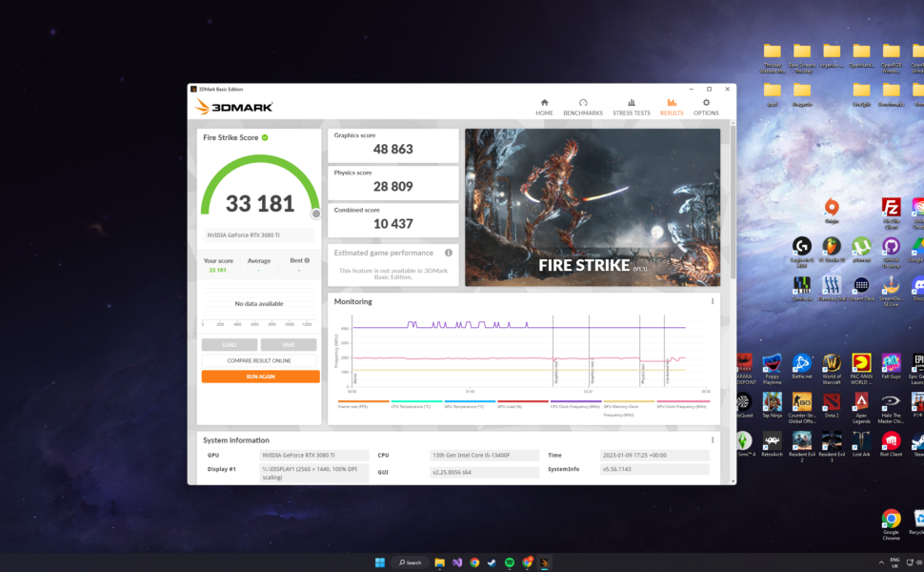Click the orange Run Again button
Screen dimensions: 924x572
point(260,377)
